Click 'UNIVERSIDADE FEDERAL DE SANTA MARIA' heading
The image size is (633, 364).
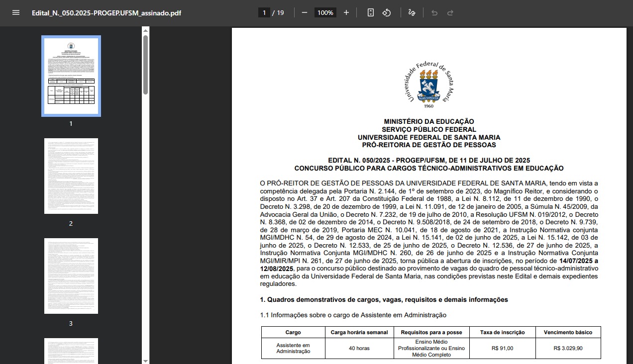(x=429, y=137)
